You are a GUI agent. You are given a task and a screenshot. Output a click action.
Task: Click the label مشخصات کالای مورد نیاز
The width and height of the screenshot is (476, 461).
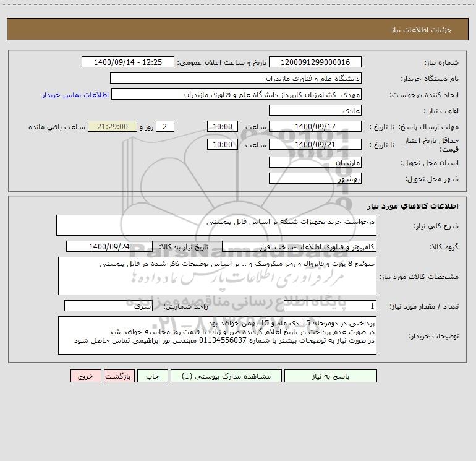click(419, 277)
